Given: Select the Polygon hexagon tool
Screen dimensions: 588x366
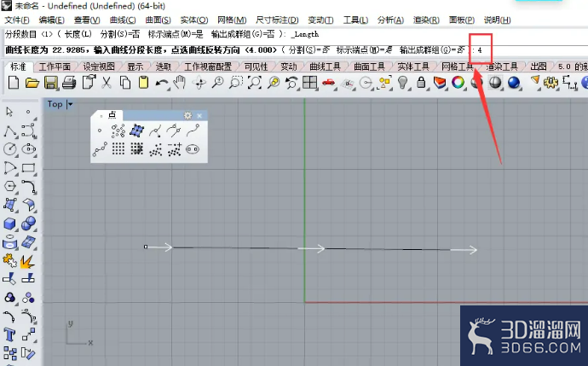Looking at the screenshot, I should click(9, 186).
